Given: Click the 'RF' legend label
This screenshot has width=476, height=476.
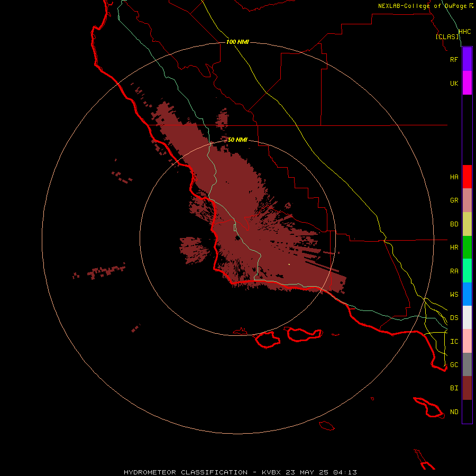Looking at the screenshot, I should tap(454, 59).
